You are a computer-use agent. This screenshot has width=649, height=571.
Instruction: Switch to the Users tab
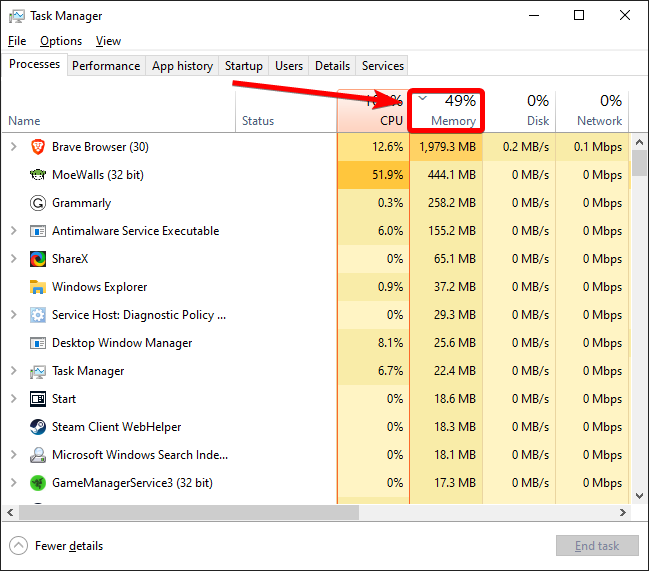coord(288,66)
